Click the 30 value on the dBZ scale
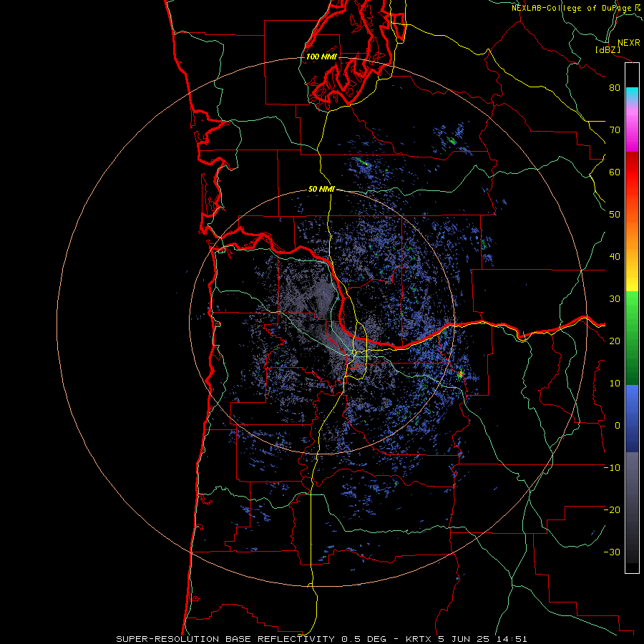Viewport: 644px width, 644px height. (x=615, y=299)
